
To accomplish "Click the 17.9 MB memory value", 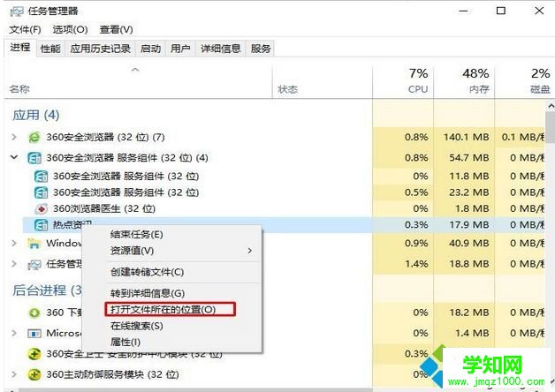I will coord(469,224).
